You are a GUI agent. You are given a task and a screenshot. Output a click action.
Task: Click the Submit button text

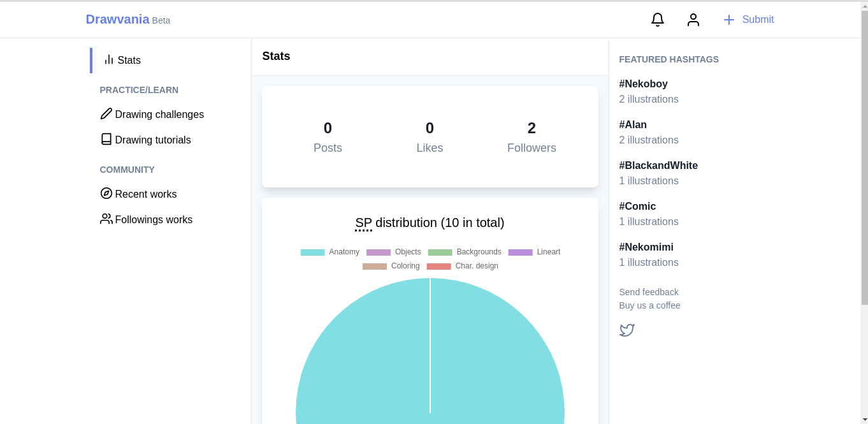click(x=758, y=20)
